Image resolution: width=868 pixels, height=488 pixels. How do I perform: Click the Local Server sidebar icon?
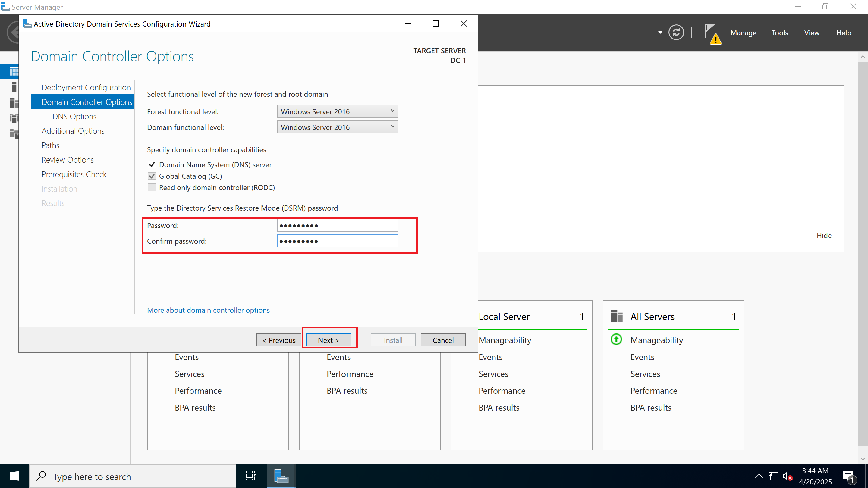click(x=14, y=87)
